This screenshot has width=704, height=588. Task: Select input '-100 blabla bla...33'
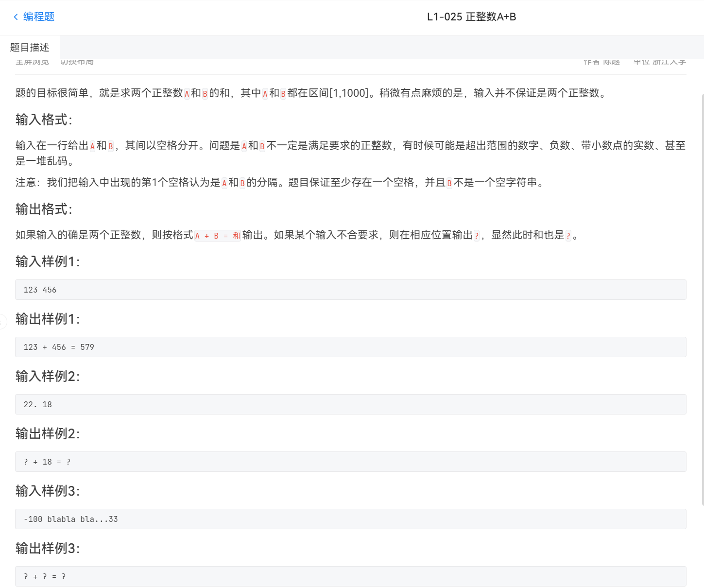click(x=350, y=519)
